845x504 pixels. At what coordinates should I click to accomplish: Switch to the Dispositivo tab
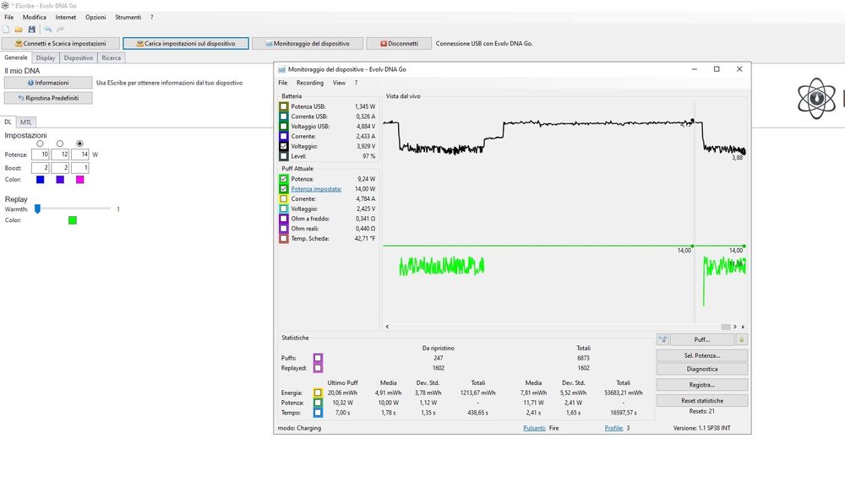(x=78, y=57)
